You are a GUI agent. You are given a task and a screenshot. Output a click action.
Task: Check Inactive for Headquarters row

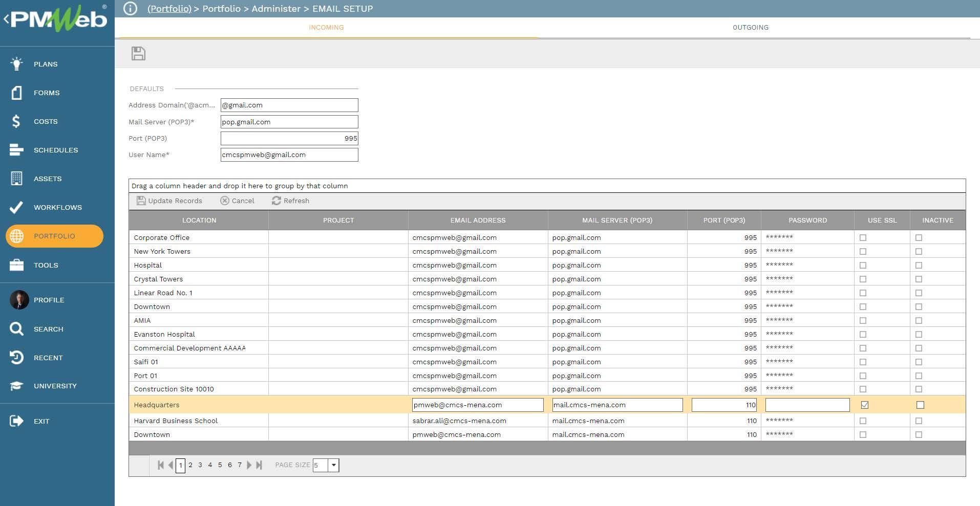920,405
